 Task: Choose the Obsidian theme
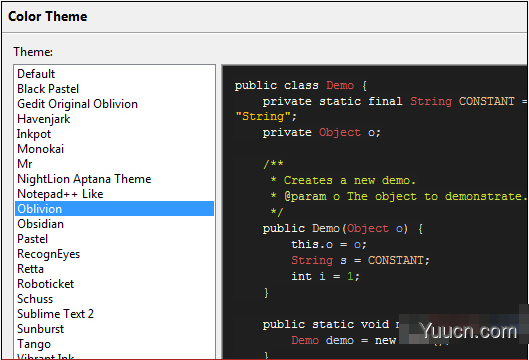pos(114,224)
